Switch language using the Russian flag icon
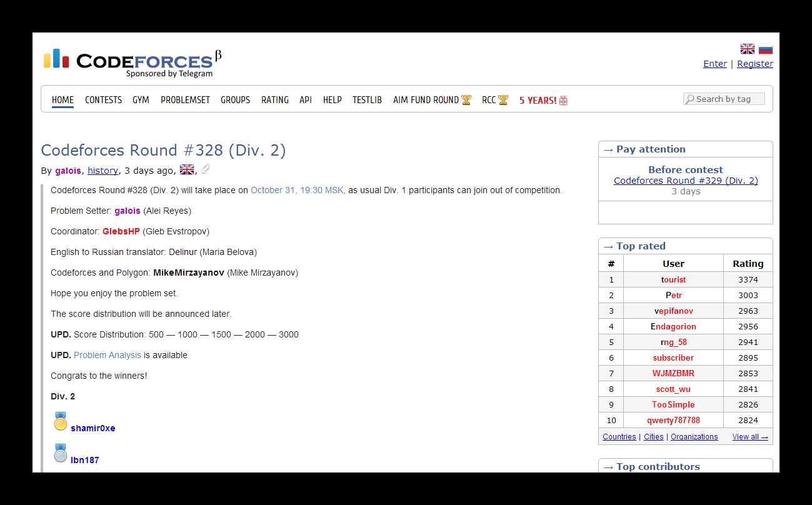 pyautogui.click(x=765, y=49)
